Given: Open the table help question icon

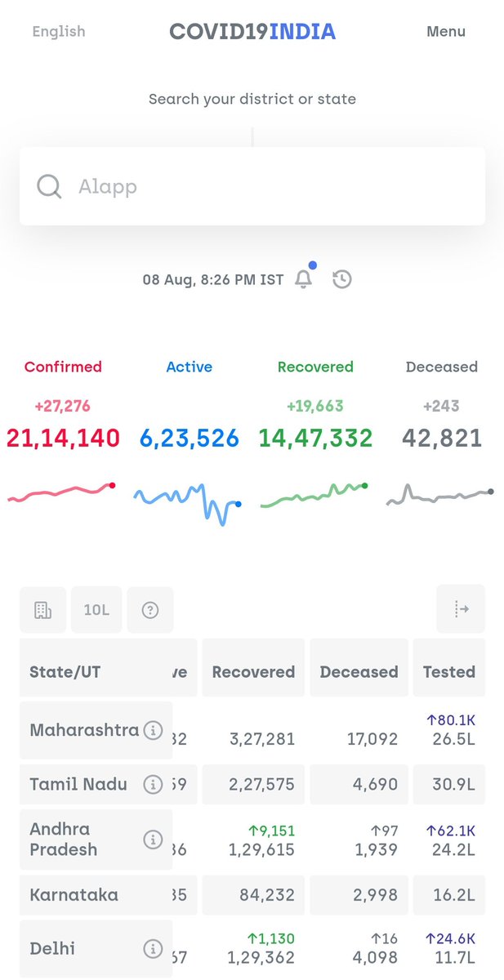Looking at the screenshot, I should [x=150, y=610].
